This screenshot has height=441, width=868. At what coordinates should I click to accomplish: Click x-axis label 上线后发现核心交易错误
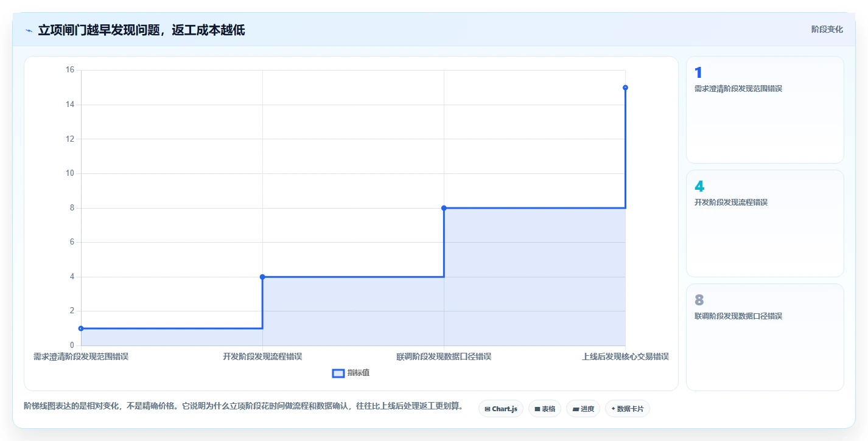pyautogui.click(x=625, y=356)
